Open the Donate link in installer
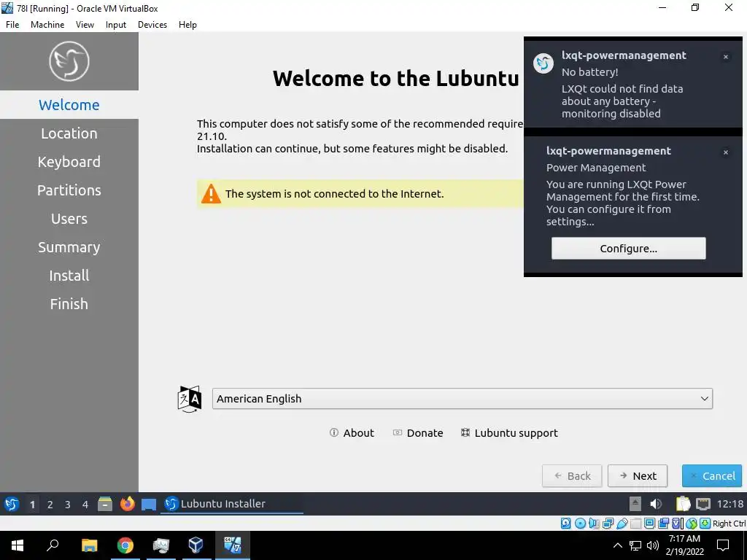 click(418, 433)
